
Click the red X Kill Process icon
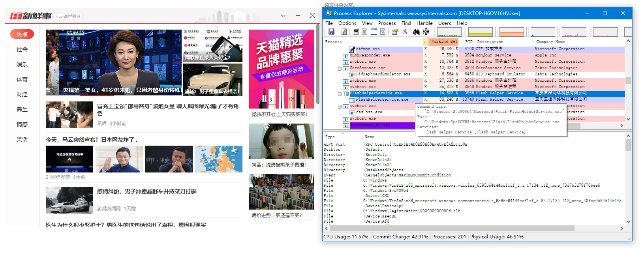pyautogui.click(x=405, y=32)
